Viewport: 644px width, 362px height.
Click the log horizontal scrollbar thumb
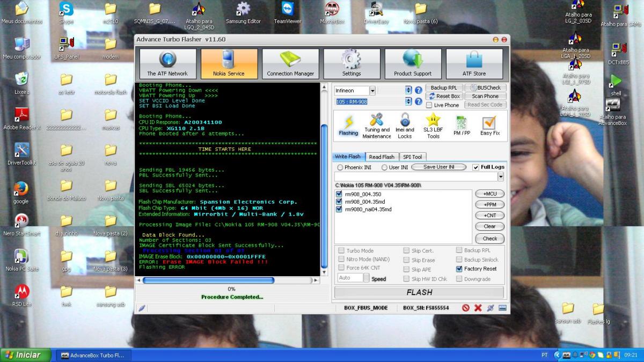pyautogui.click(x=208, y=280)
